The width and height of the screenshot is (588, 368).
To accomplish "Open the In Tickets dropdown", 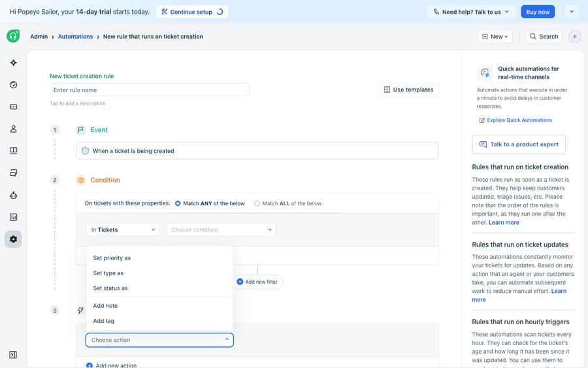I will click(x=123, y=229).
